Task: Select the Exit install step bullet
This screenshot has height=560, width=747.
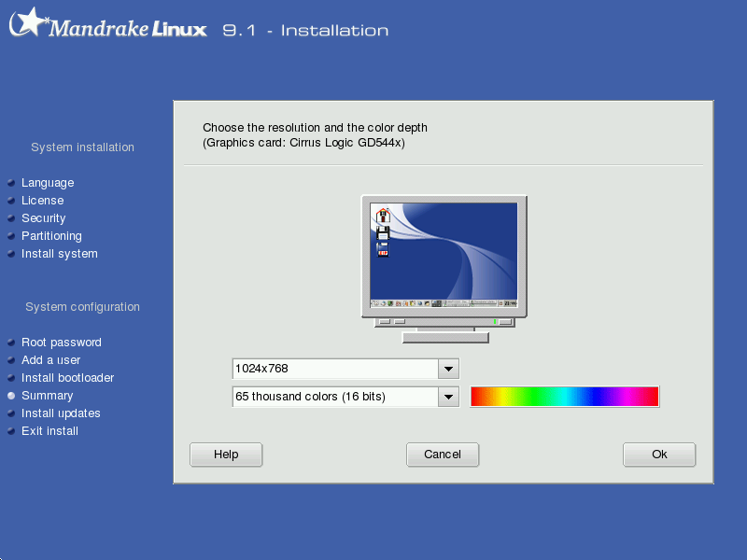Action: click(x=11, y=431)
